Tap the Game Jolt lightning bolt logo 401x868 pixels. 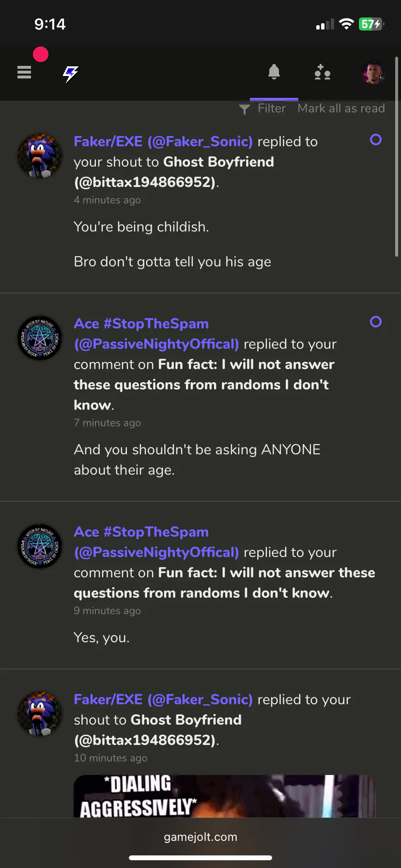tap(71, 74)
